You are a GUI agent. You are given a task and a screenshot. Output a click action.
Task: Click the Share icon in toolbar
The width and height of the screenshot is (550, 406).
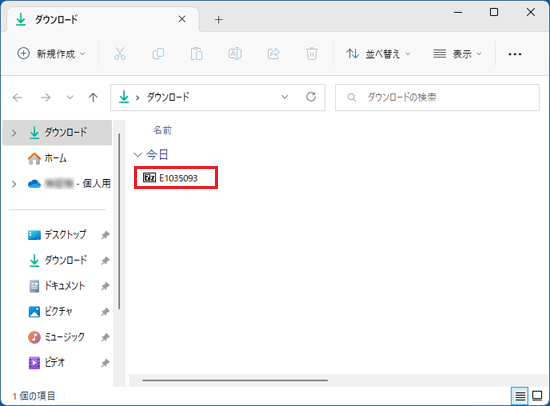[274, 54]
